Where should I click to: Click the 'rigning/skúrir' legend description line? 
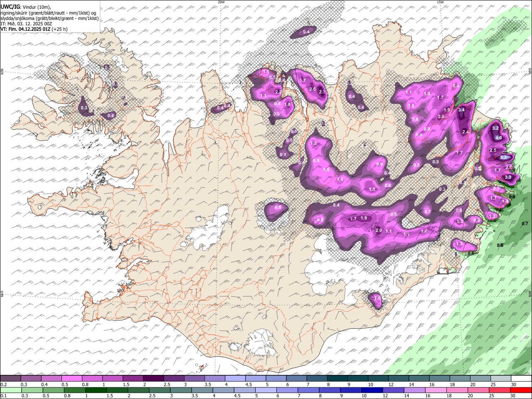48,12
